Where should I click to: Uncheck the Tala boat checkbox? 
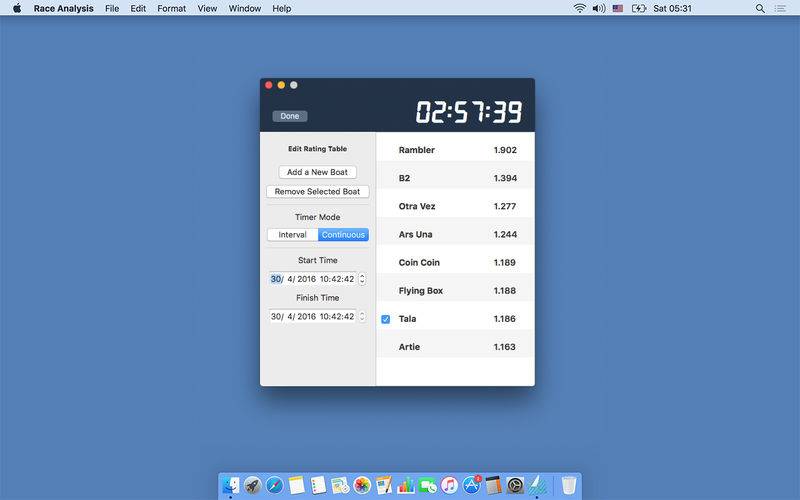click(x=386, y=319)
